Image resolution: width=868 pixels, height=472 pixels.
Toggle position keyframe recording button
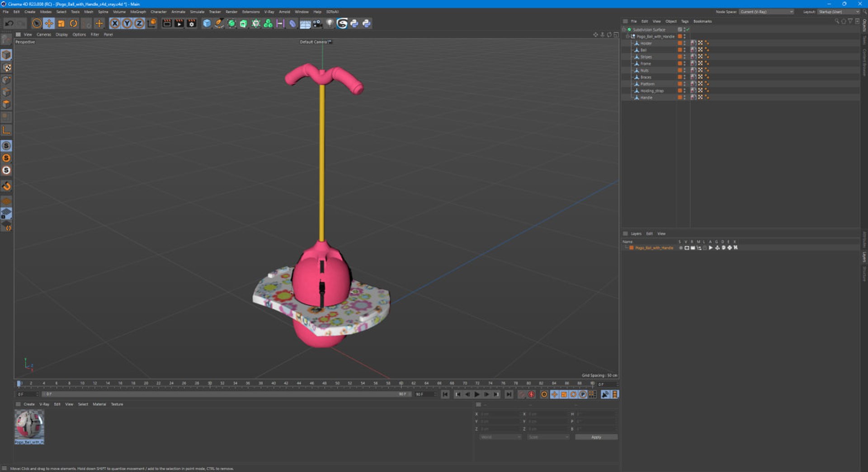coord(554,395)
